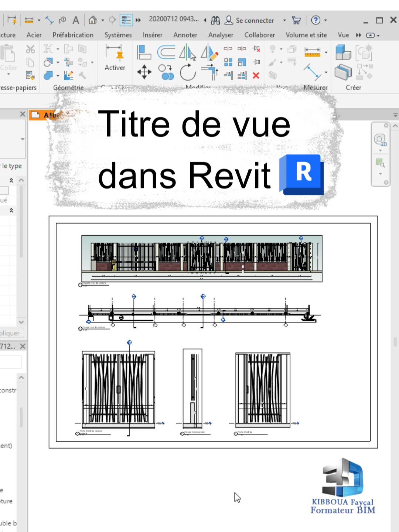
Task: Click the Match Type Properties icon
Action: 30,76
